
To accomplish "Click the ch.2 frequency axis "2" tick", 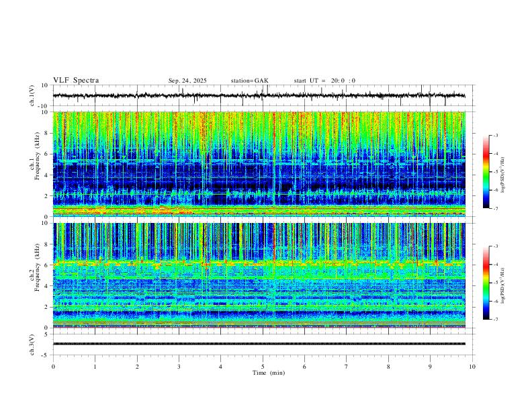I will click(x=47, y=307).
